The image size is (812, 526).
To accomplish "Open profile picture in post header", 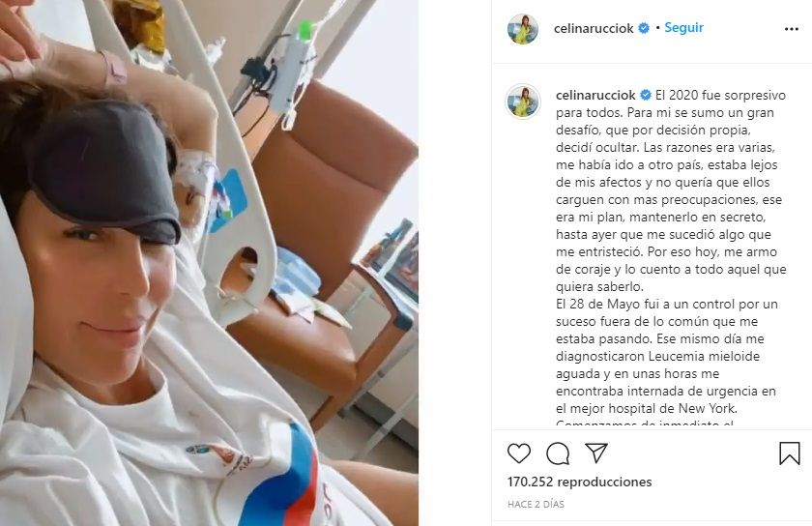I will point(523,29).
